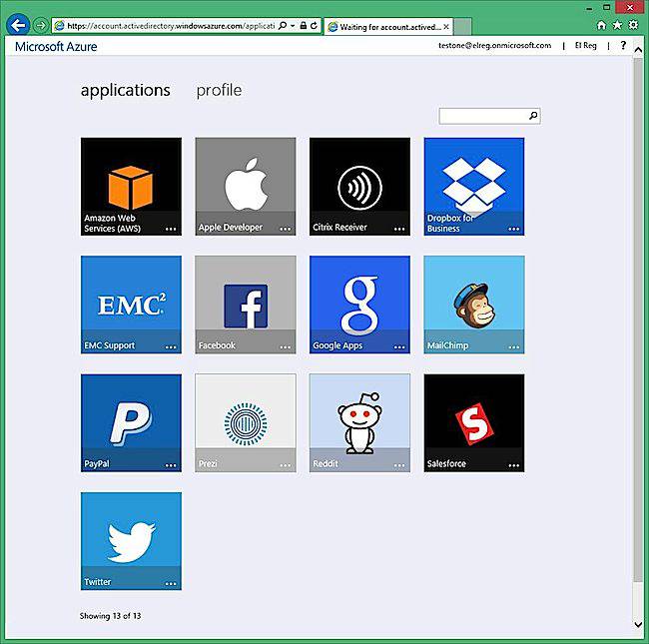Screen dimensions: 649x644
Task: Open a new blank browser tab
Action: pyautogui.click(x=462, y=27)
